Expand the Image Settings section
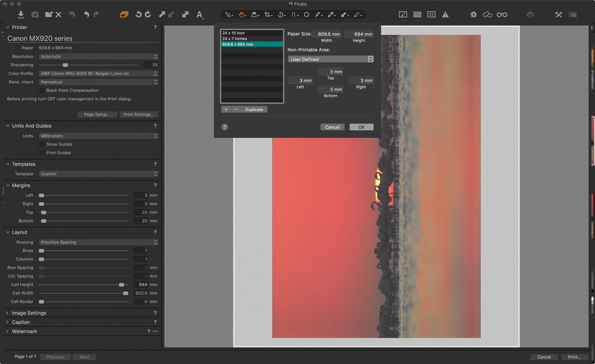The width and height of the screenshot is (595, 364). [29, 313]
